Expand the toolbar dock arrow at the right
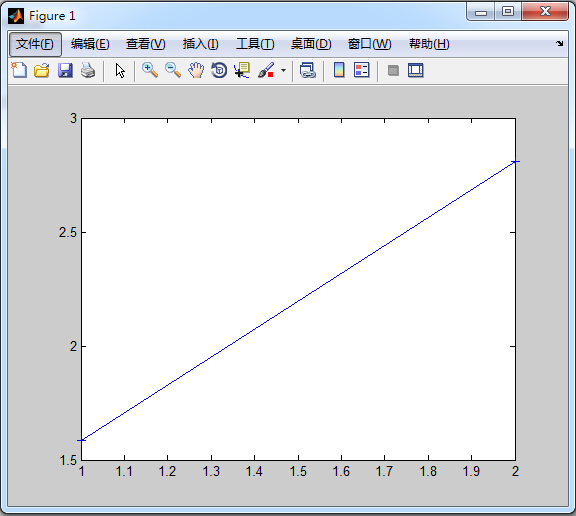Screen dimensions: 576x516 pyautogui.click(x=559, y=43)
